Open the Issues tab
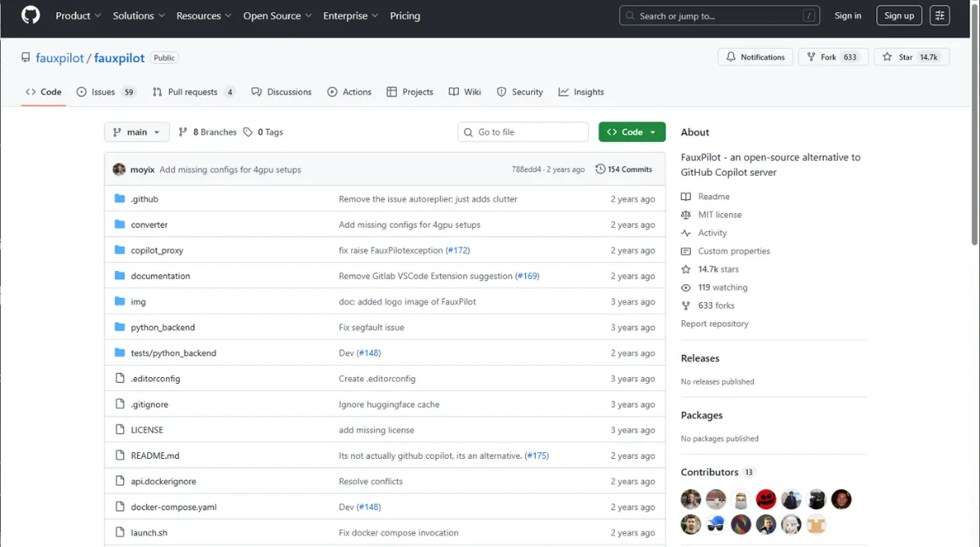Viewport: 980px width, 547px height. (x=106, y=92)
